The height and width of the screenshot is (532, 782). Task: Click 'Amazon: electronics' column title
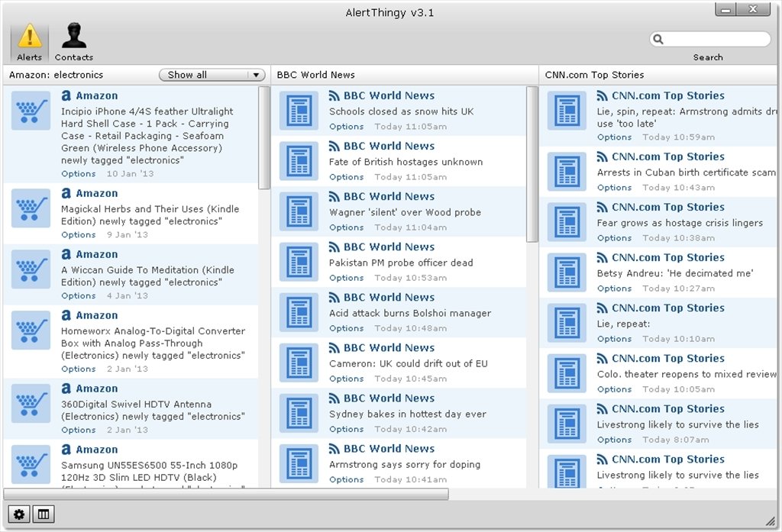(x=56, y=75)
